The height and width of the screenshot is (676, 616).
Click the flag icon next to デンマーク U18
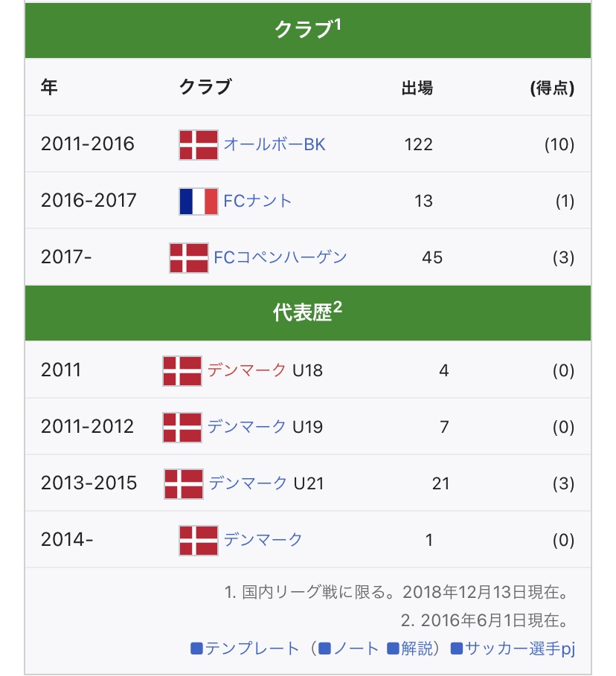pos(182,370)
